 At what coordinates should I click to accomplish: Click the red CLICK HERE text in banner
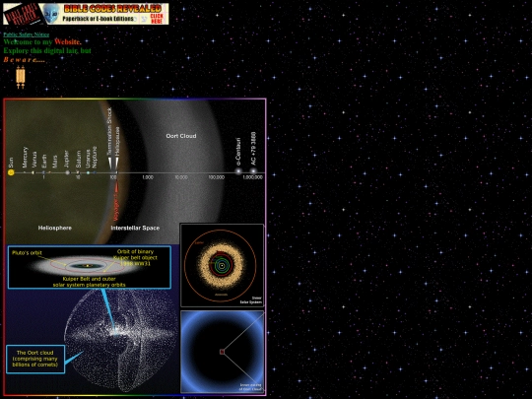tap(157, 19)
